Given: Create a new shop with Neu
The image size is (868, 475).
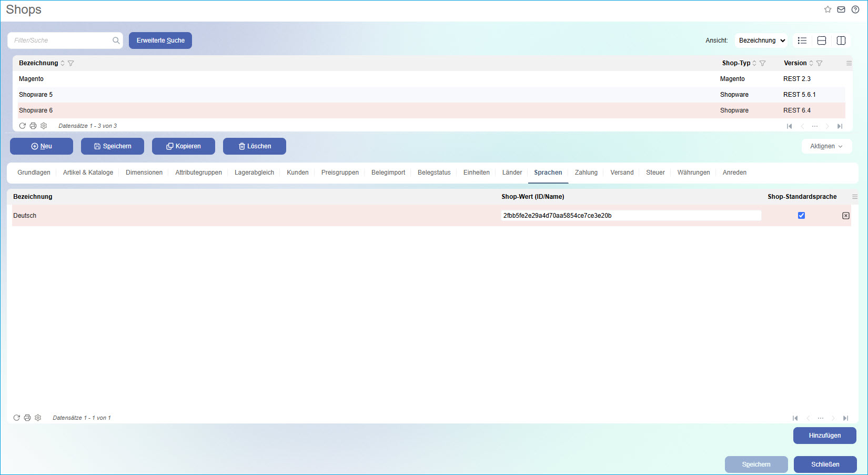Looking at the screenshot, I should click(x=42, y=146).
